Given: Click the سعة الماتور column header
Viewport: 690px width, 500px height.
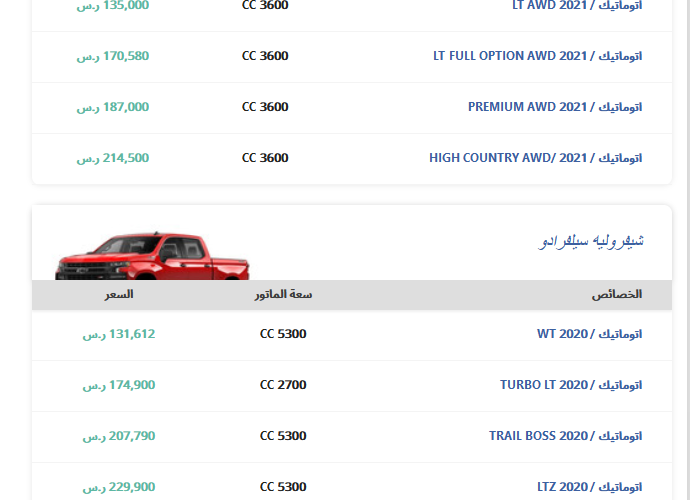Looking at the screenshot, I should (283, 294).
